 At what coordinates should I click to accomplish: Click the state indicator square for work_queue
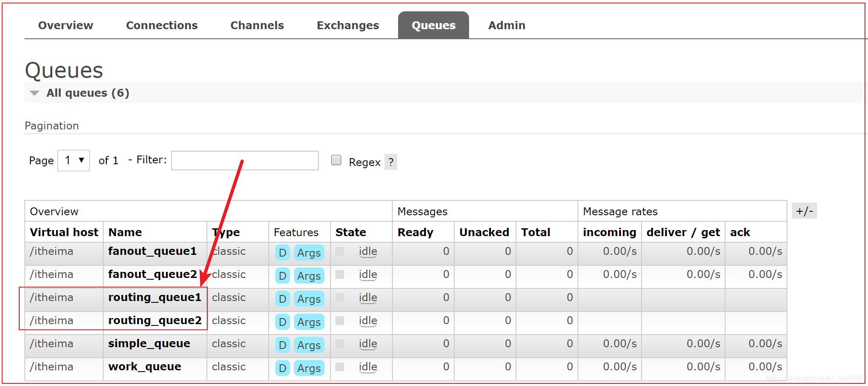(340, 367)
